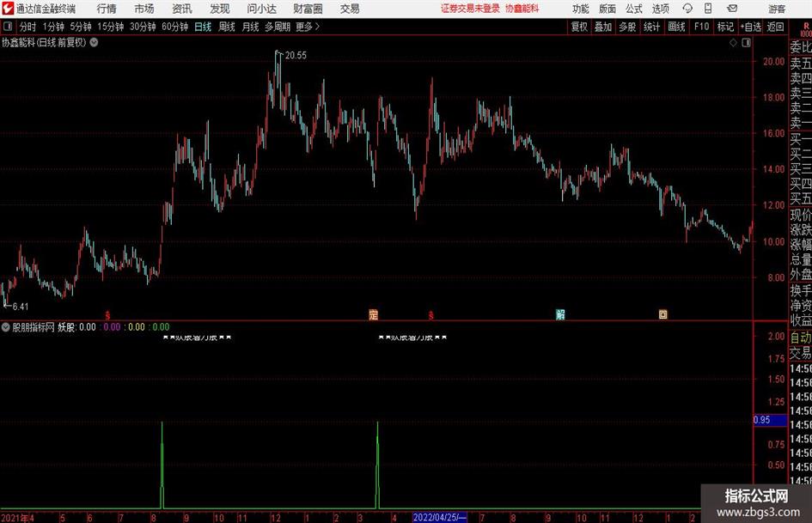Select the 日线 daily period
The height and width of the screenshot is (523, 812).
(203, 27)
